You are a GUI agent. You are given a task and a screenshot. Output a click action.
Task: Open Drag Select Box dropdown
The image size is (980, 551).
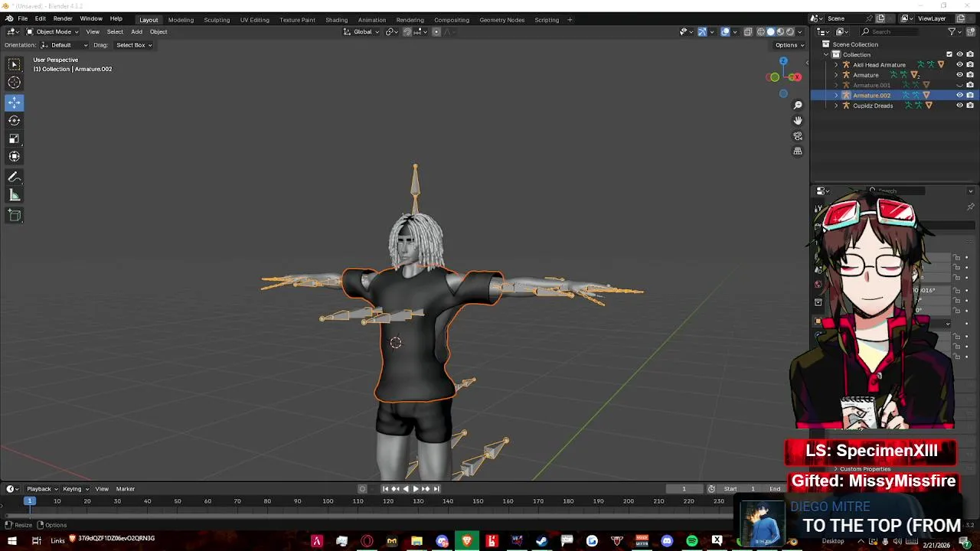click(x=134, y=45)
